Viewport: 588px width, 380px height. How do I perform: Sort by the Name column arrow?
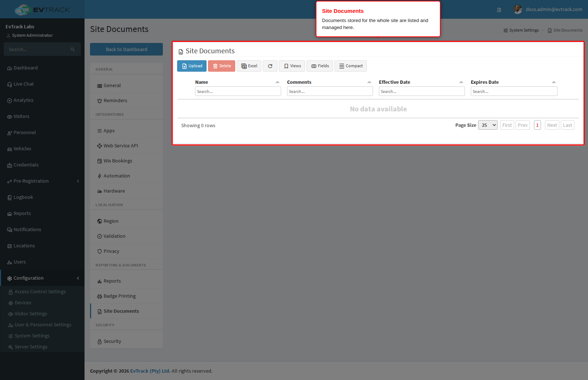coord(277,82)
